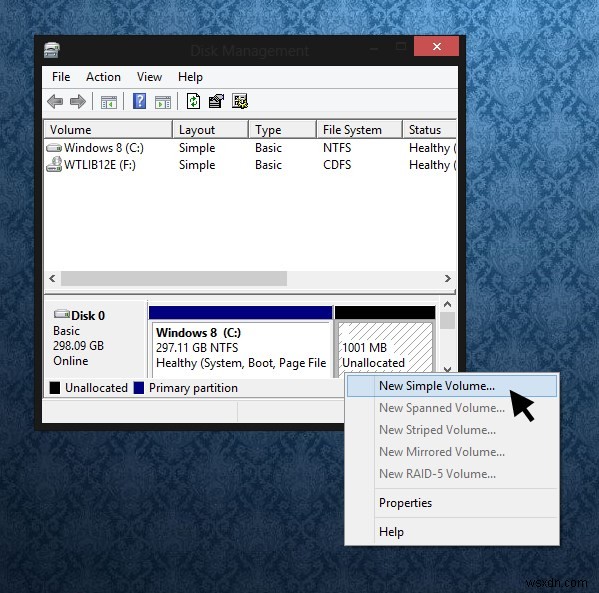Click the Disk 0 Basic disk label

click(x=95, y=339)
